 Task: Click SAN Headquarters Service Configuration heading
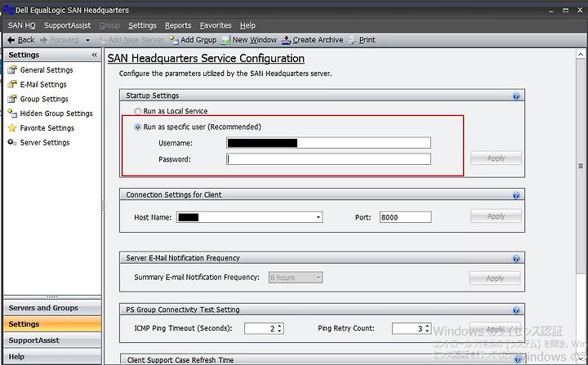click(206, 59)
